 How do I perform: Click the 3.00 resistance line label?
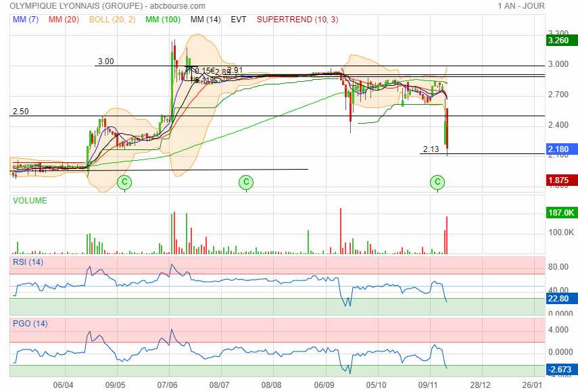coord(105,62)
